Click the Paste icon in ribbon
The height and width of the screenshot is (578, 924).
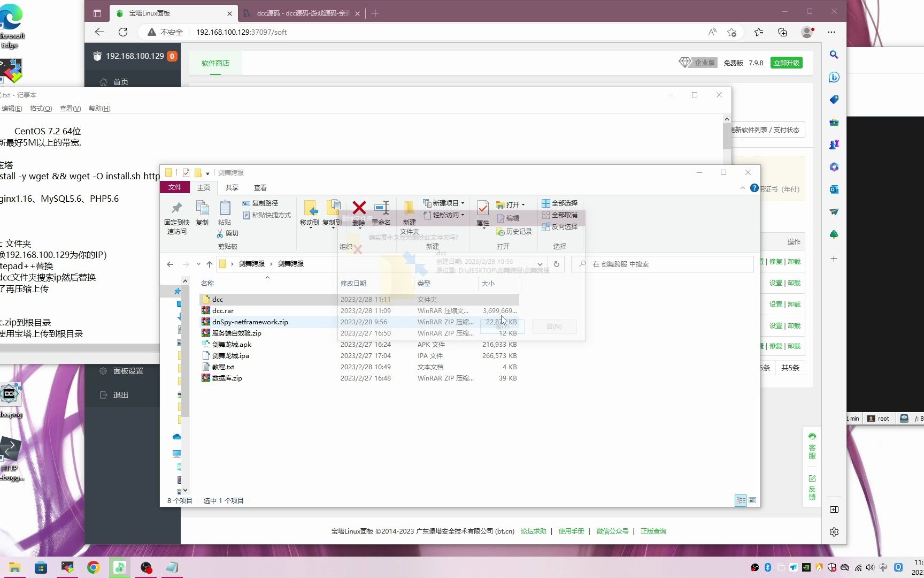[225, 213]
